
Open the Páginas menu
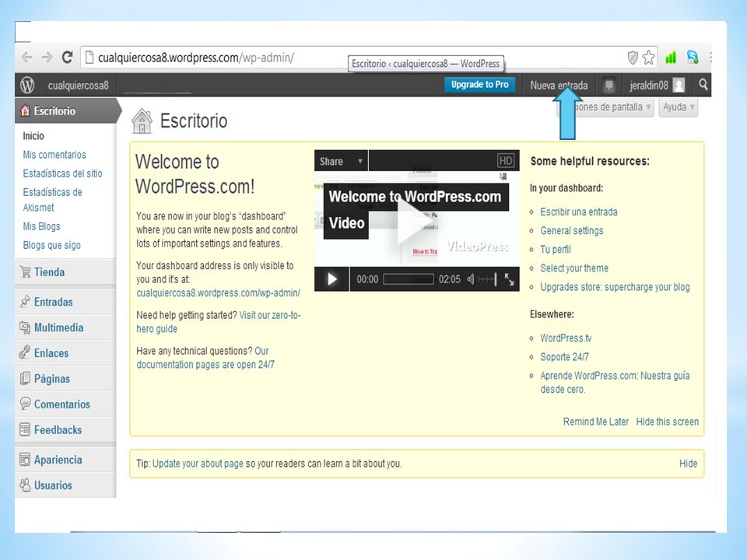point(65,379)
